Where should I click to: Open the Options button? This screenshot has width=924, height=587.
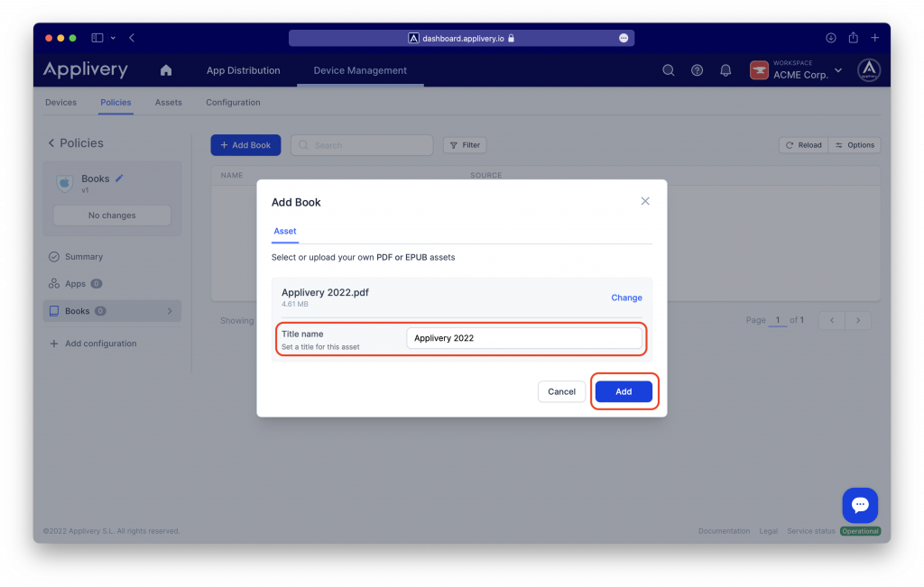click(855, 145)
